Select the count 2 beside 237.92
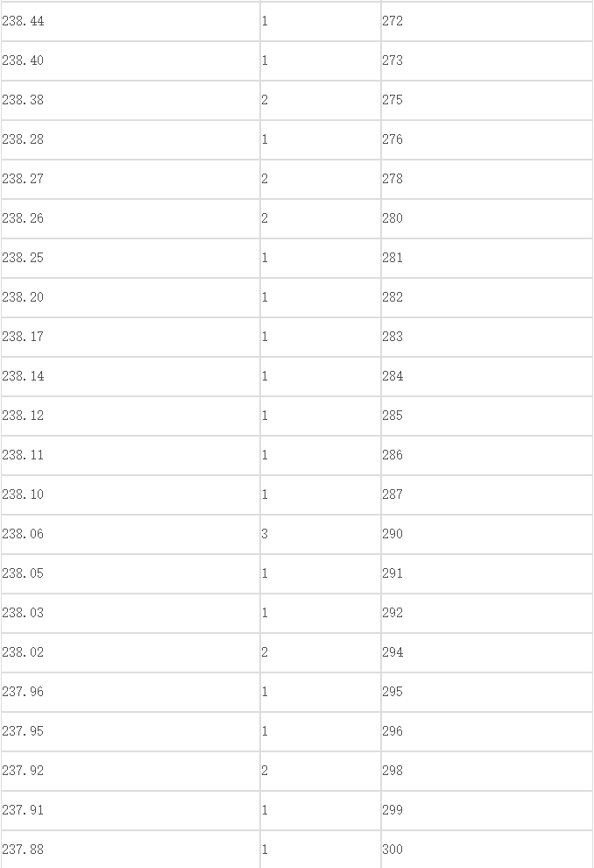 click(x=321, y=772)
